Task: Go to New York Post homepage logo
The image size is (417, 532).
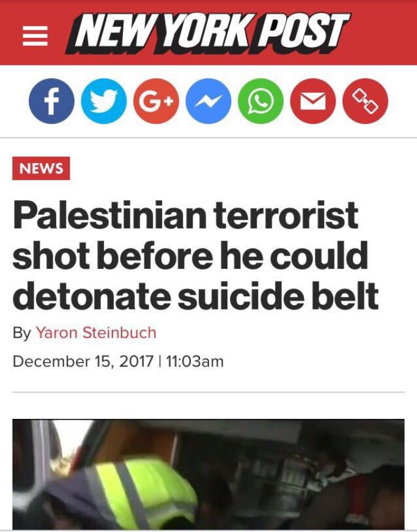Action: point(207,33)
